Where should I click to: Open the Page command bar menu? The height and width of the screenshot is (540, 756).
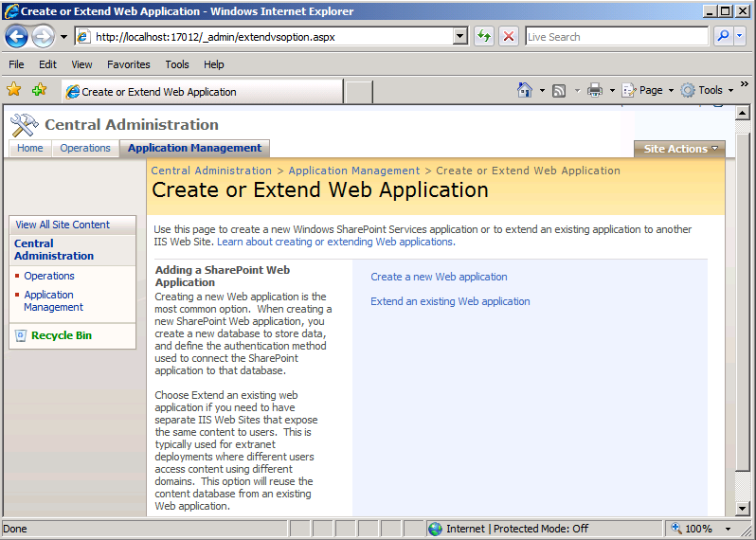pyautogui.click(x=647, y=90)
